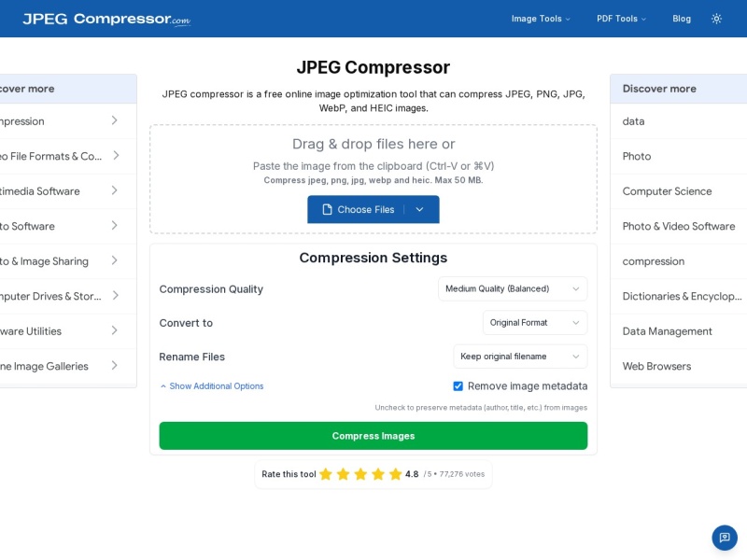Open the Image Tools menu
747x560 pixels.
tap(541, 19)
